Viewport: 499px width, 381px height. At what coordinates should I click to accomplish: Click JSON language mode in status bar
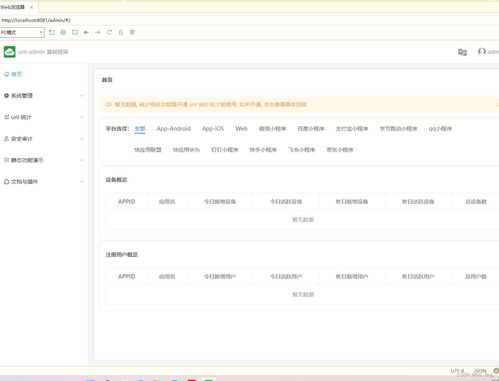(480, 371)
